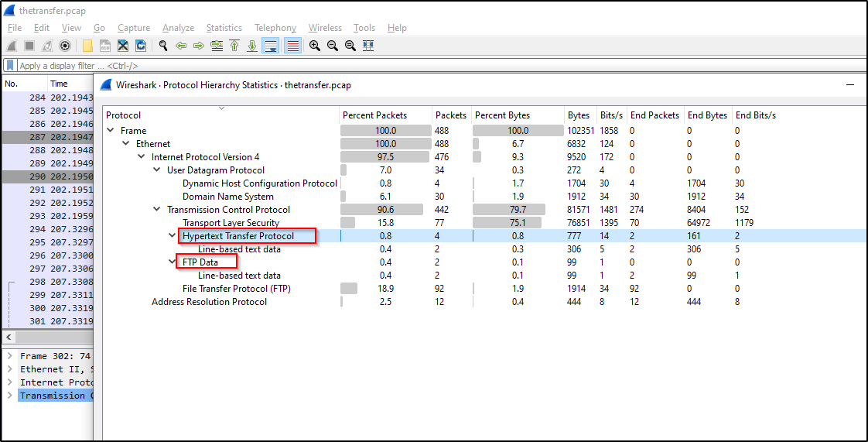
Task: Click the open capture file folder icon
Action: point(88,46)
